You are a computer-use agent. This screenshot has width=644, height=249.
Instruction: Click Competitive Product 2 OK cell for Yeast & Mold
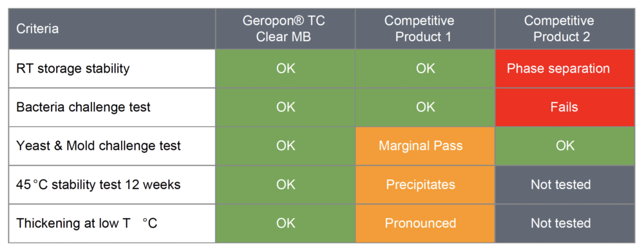click(565, 145)
